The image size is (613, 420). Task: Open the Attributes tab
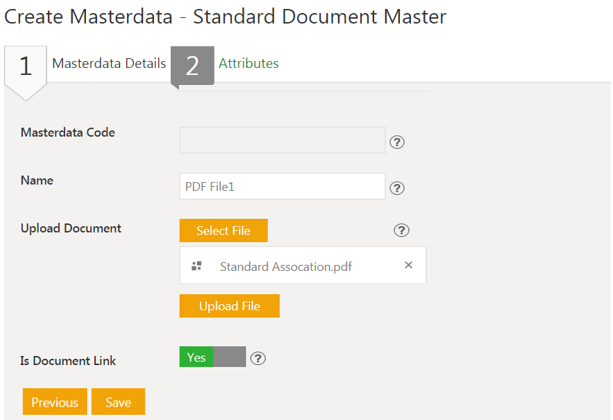tap(249, 63)
